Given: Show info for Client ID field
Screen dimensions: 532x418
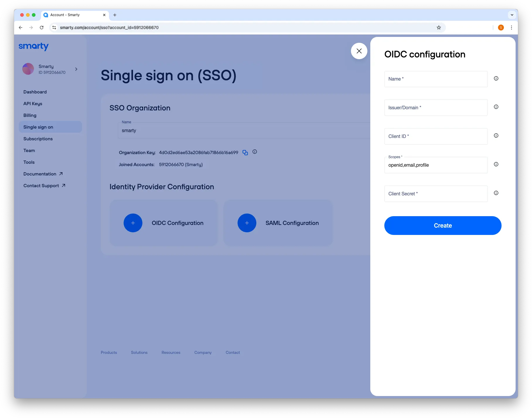Looking at the screenshot, I should tap(496, 136).
